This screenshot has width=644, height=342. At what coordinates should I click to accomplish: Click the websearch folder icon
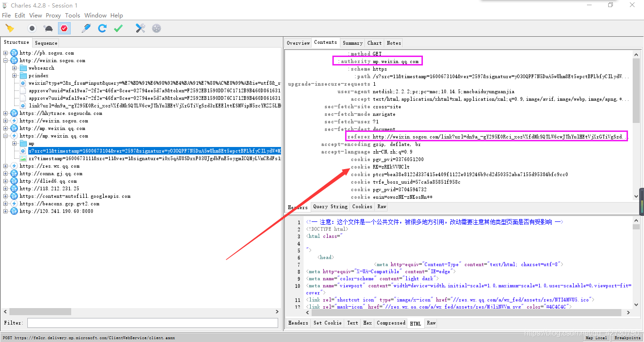[23, 68]
